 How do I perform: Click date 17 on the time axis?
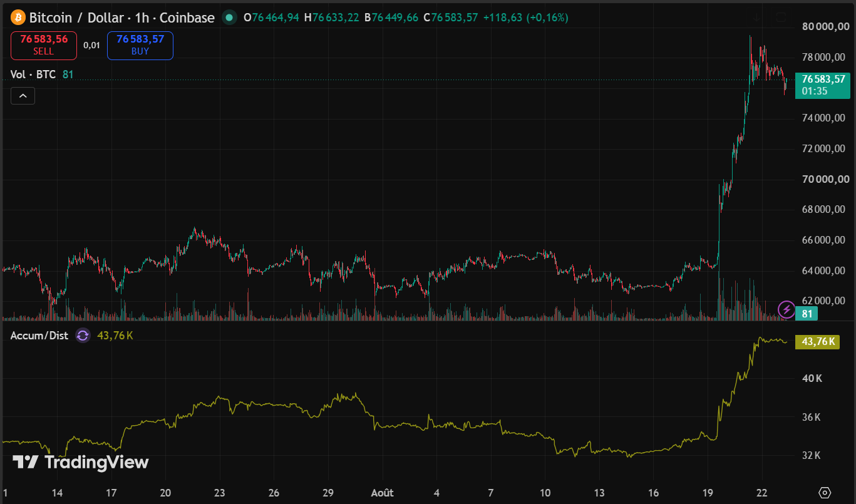point(111,493)
